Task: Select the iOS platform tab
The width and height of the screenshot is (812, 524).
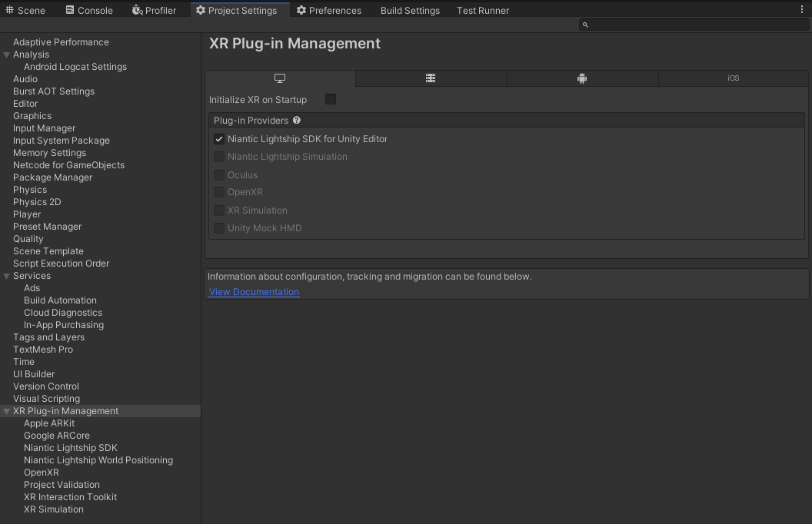Action: click(734, 78)
